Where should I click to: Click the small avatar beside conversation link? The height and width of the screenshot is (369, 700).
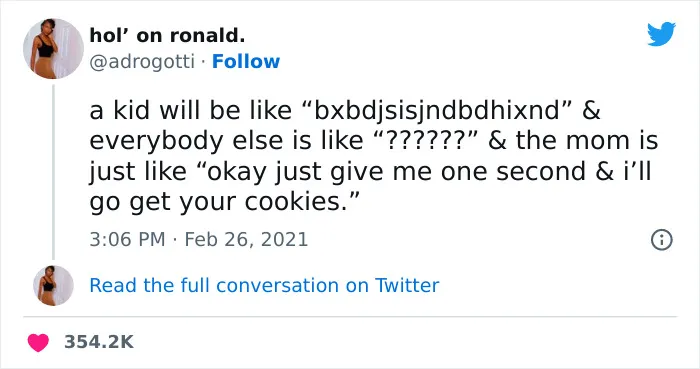[x=53, y=286]
